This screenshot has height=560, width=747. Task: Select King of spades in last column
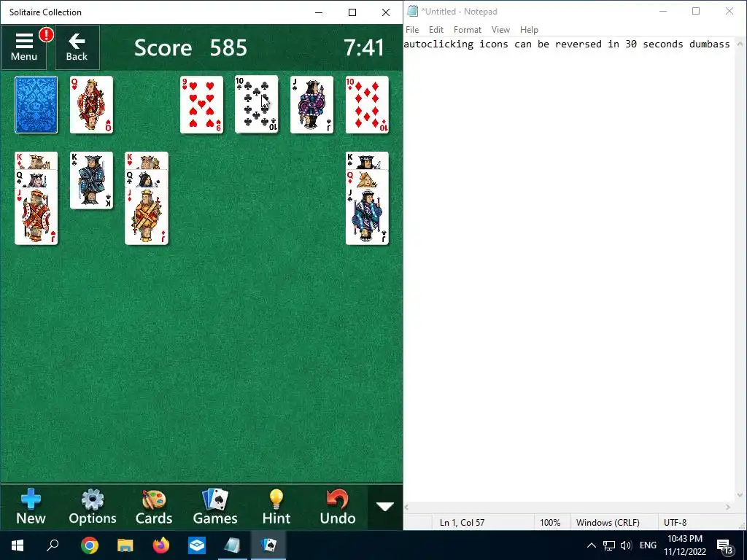click(x=368, y=160)
